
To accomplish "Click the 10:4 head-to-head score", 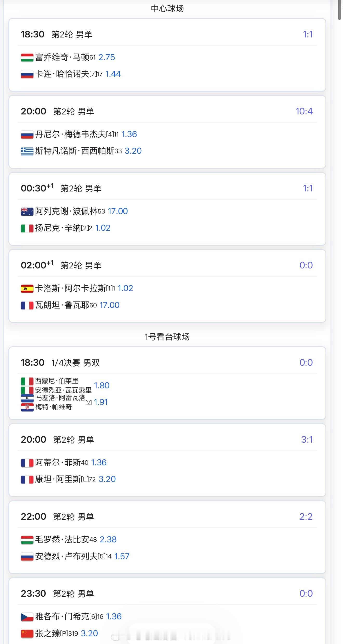I will point(304,112).
